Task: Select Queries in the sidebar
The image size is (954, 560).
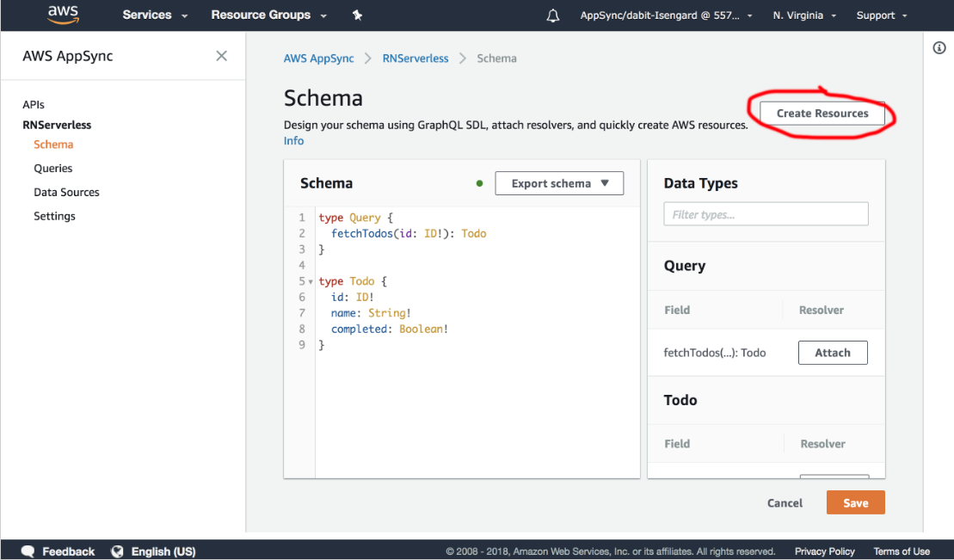Action: pos(53,169)
